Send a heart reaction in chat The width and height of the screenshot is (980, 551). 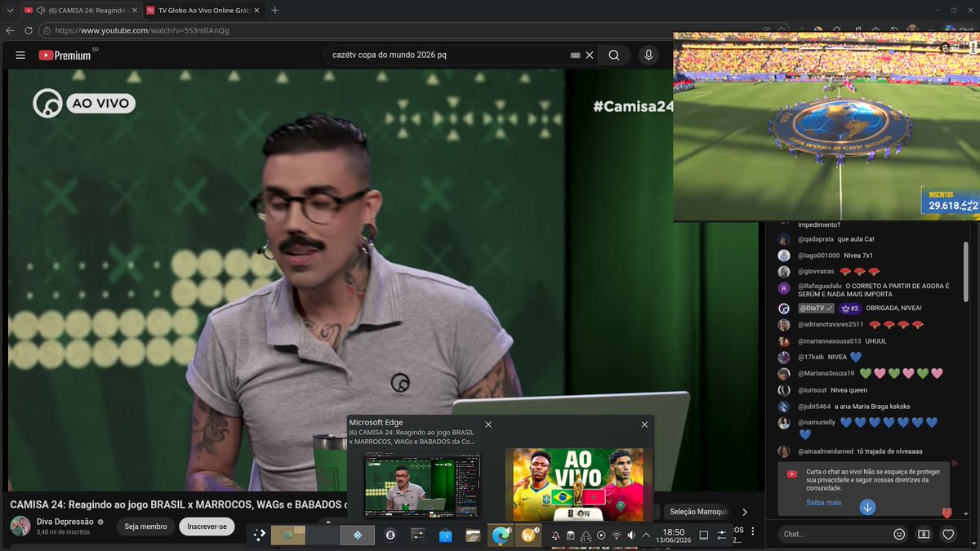(948, 534)
